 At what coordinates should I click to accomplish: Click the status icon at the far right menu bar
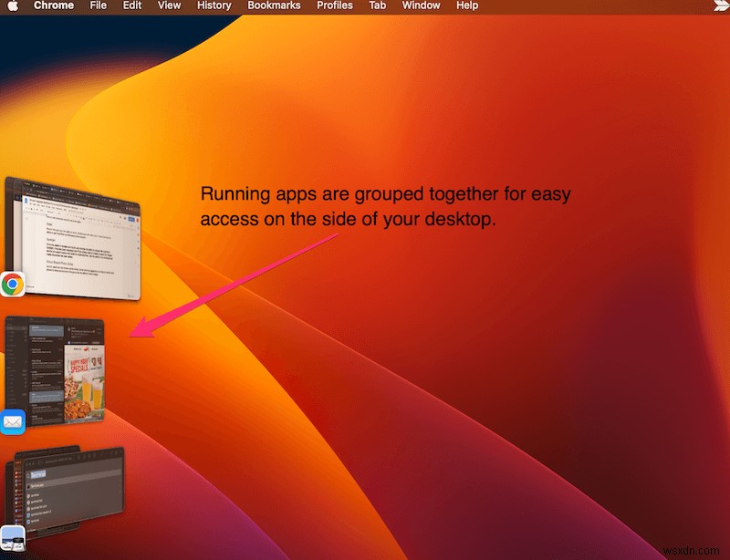coord(721,5)
